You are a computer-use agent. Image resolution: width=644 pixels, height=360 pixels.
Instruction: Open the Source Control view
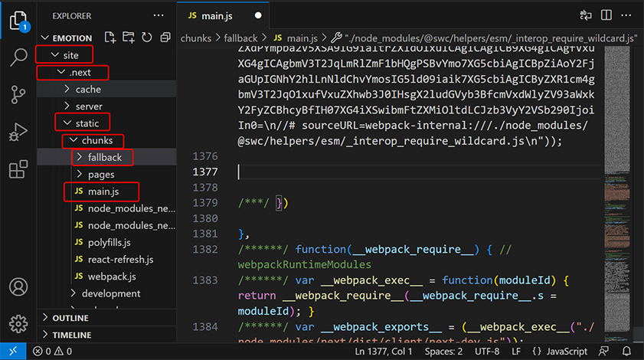point(18,95)
